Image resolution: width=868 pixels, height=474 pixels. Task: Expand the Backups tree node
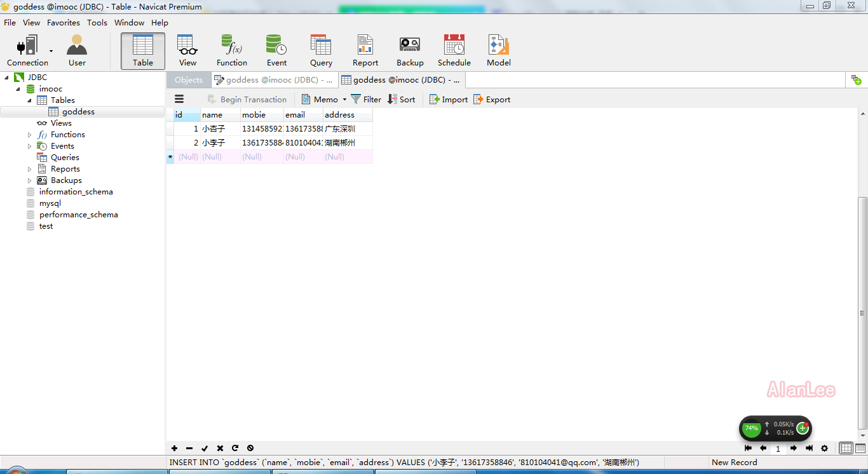click(x=30, y=180)
